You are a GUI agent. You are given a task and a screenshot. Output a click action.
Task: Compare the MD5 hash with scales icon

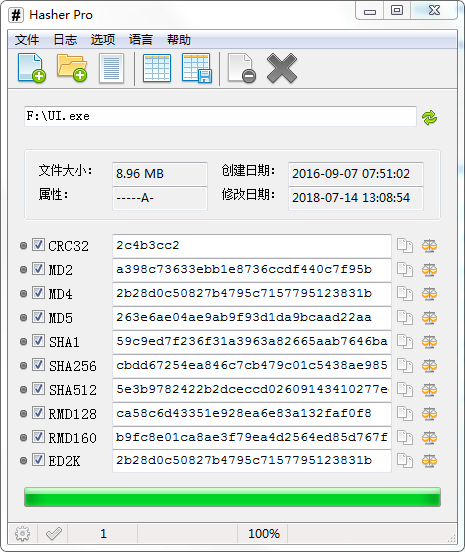(429, 318)
